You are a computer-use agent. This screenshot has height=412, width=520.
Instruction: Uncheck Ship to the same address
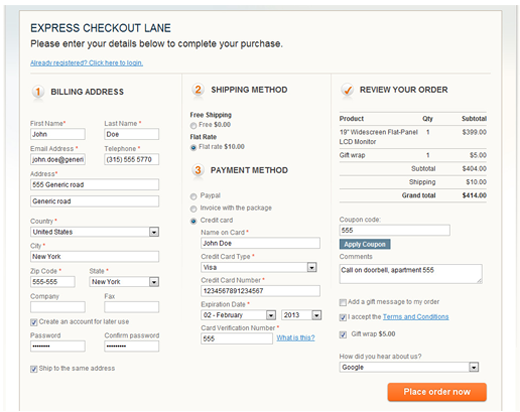pyautogui.click(x=34, y=369)
